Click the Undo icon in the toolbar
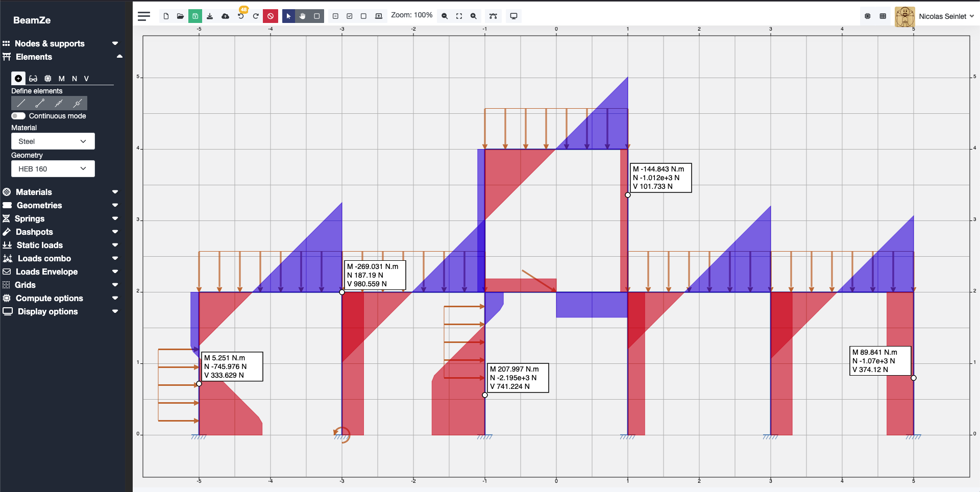 240,16
